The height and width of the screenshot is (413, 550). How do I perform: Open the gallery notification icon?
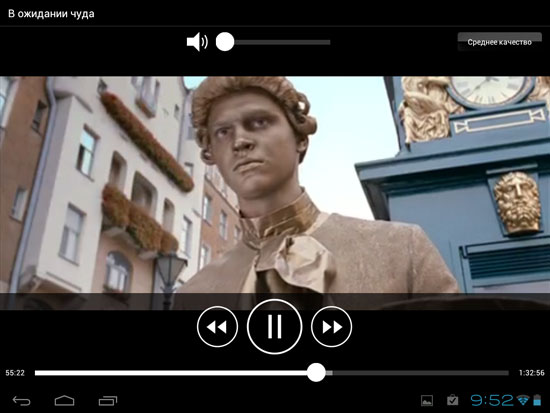(427, 400)
